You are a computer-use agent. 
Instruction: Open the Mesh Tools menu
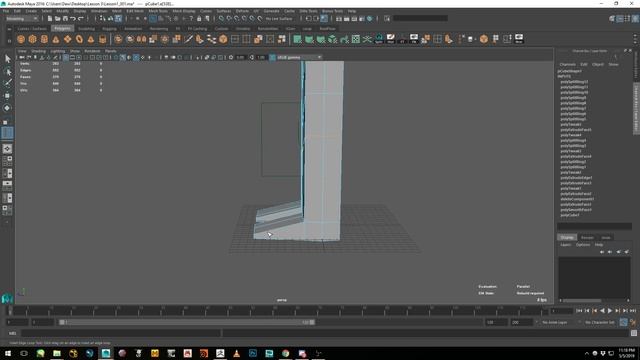[x=158, y=11]
